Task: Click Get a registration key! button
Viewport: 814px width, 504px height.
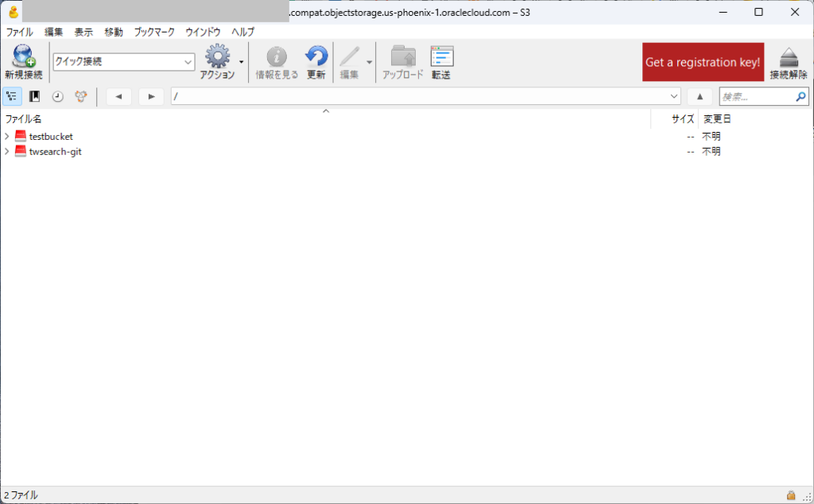Action: [703, 62]
